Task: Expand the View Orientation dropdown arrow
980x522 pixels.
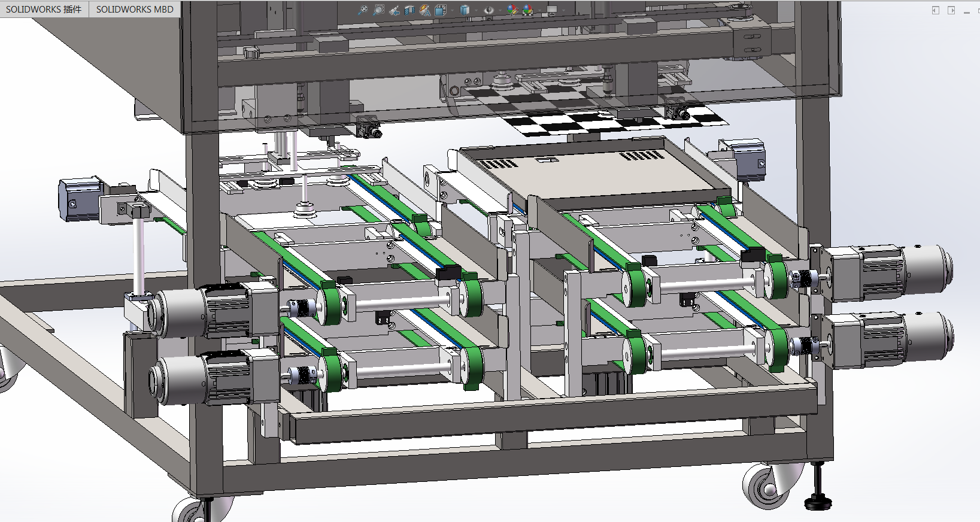Action: (x=452, y=10)
